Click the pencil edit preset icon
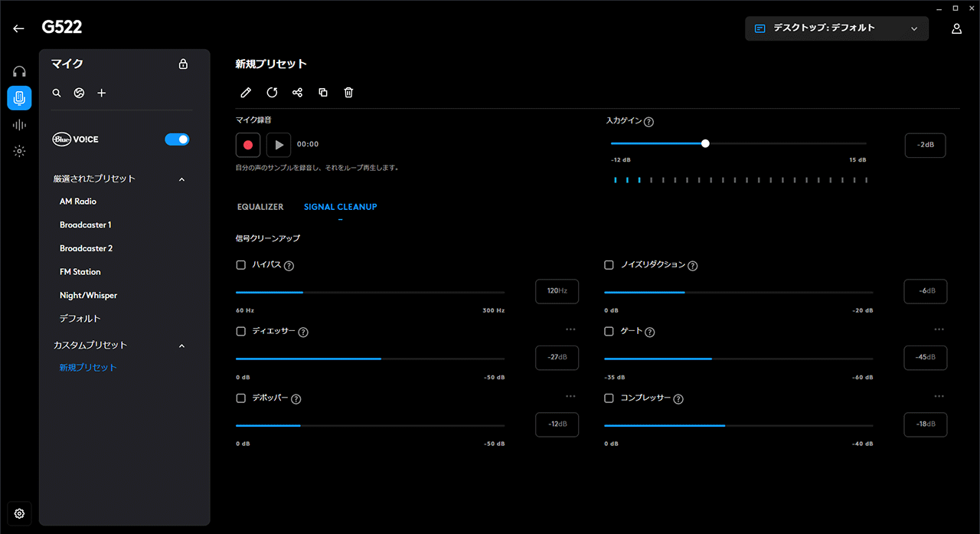 246,93
